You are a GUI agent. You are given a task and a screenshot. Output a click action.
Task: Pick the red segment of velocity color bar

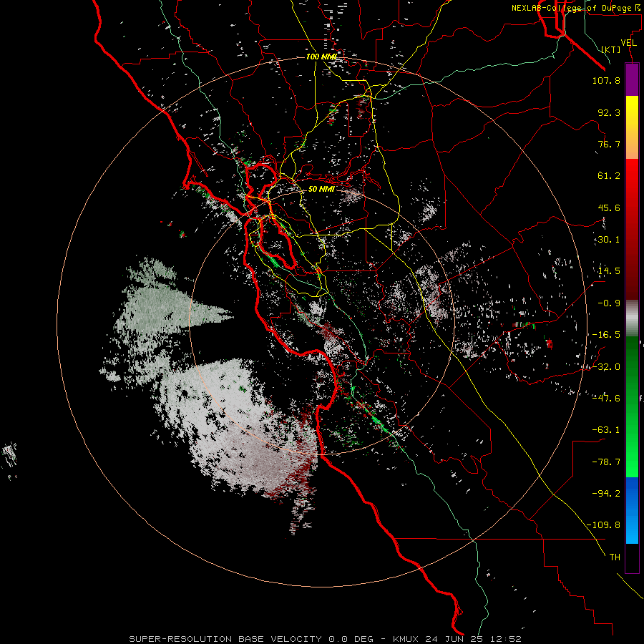[x=632, y=229]
